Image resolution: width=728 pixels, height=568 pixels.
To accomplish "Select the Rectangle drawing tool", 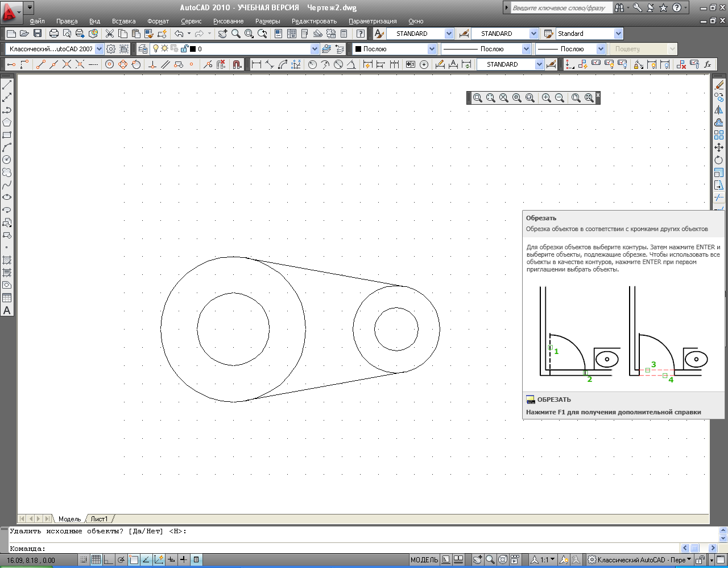I will 7,135.
